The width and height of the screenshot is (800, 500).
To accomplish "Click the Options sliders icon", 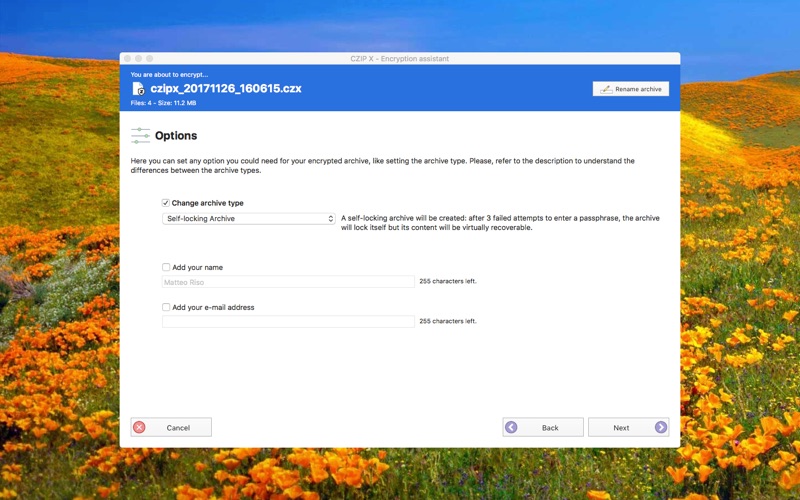I will pos(140,136).
